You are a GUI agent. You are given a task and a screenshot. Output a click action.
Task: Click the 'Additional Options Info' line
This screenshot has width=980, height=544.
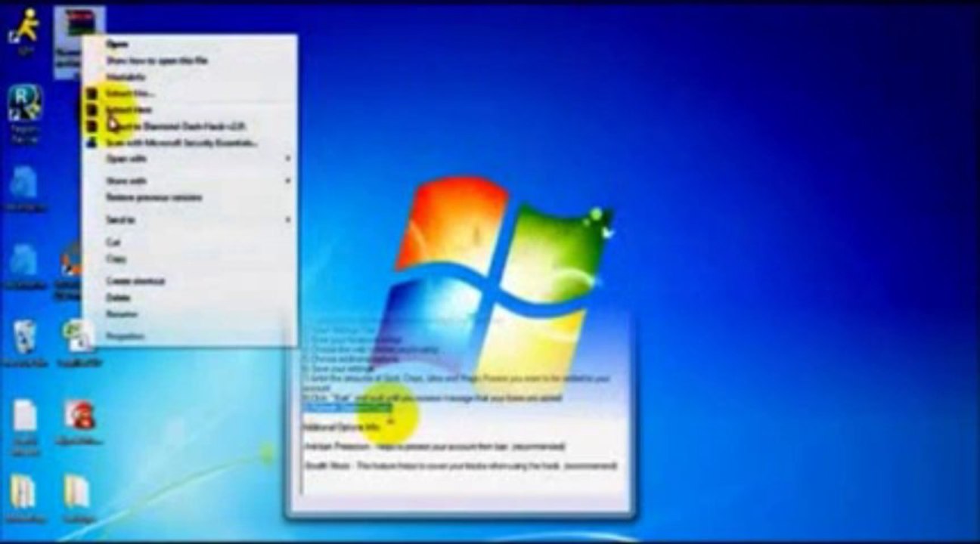point(341,428)
